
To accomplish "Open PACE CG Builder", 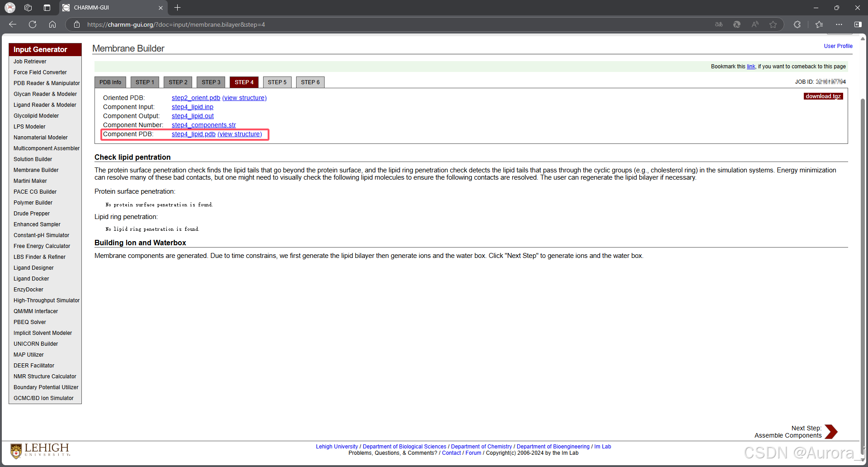I will [35, 192].
